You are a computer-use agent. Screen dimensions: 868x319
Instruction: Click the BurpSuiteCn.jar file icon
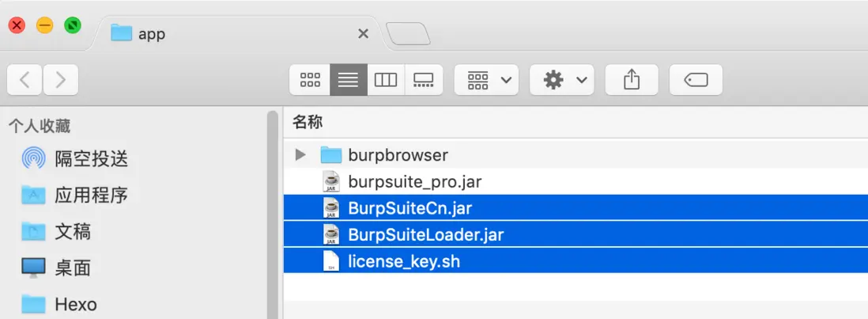click(x=331, y=207)
